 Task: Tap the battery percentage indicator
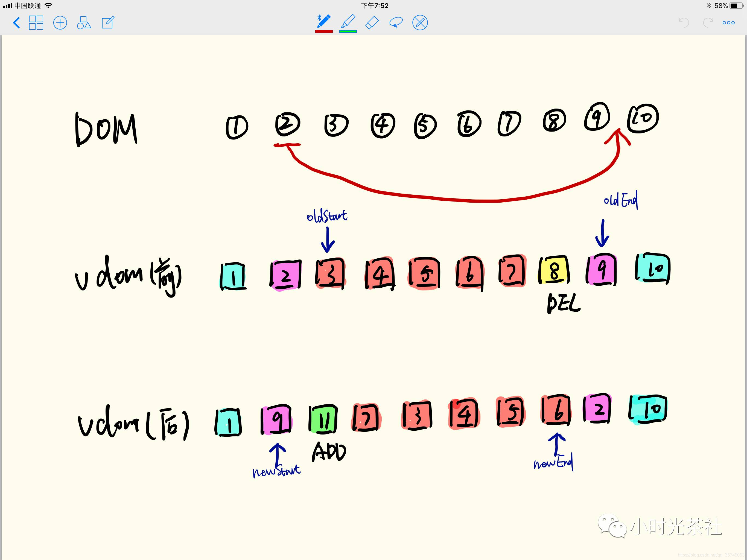721,6
